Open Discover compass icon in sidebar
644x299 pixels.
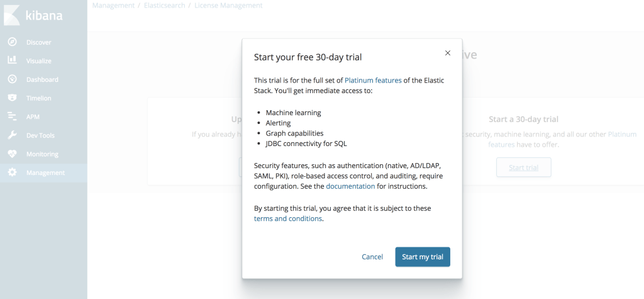(x=12, y=42)
